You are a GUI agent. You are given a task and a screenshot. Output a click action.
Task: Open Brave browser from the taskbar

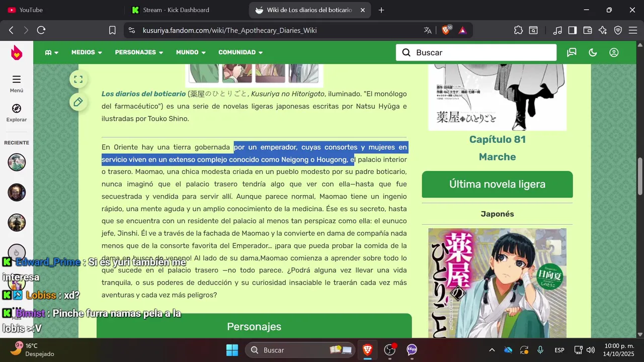point(368,350)
